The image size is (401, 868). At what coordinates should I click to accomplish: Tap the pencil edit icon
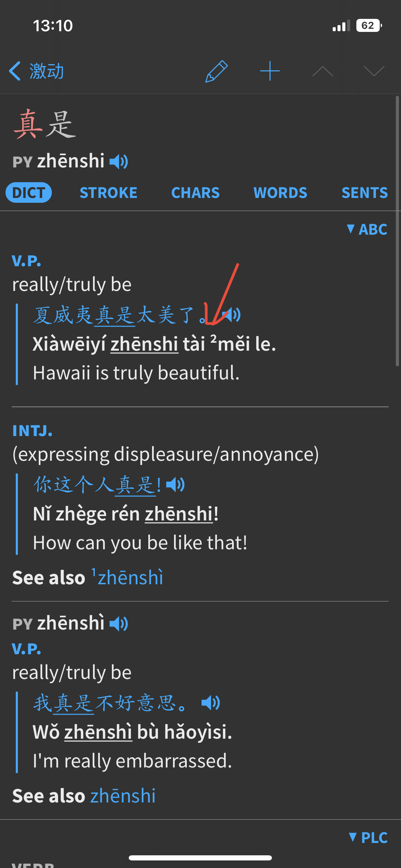(216, 71)
